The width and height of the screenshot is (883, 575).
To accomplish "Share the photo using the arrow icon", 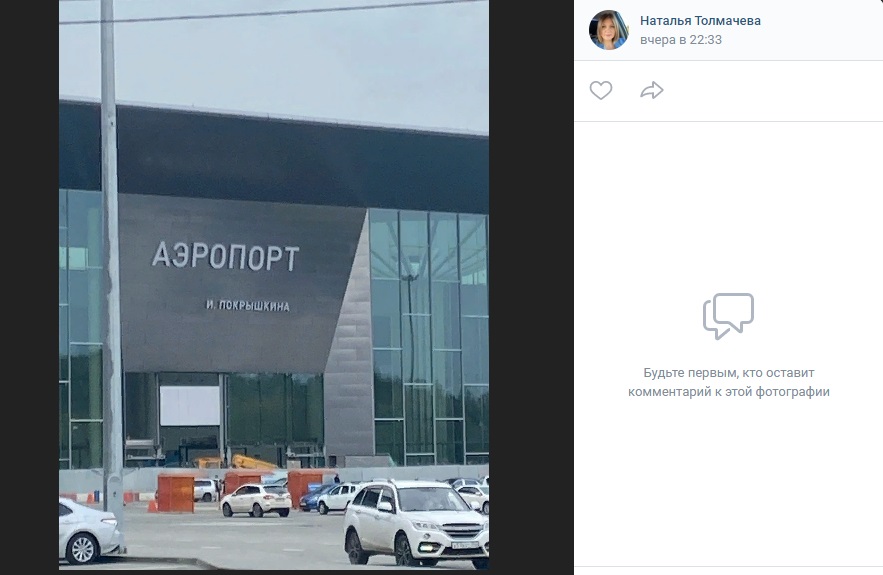I will pyautogui.click(x=652, y=90).
